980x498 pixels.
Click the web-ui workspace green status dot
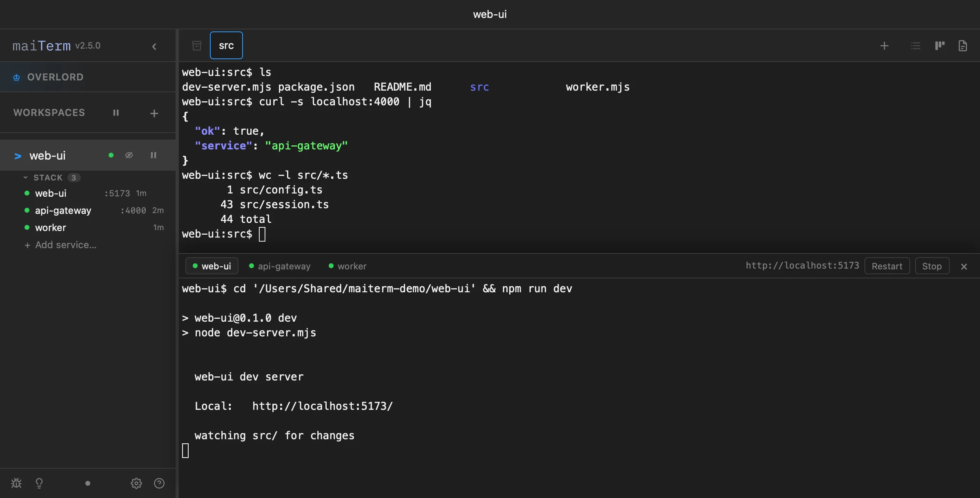click(111, 155)
